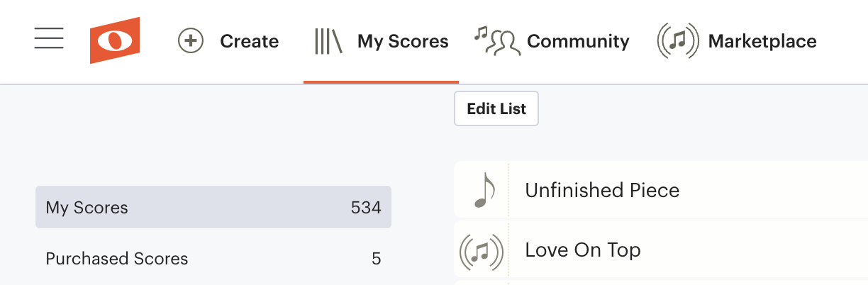
Task: Switch to the My Scores tab label
Action: [x=403, y=41]
